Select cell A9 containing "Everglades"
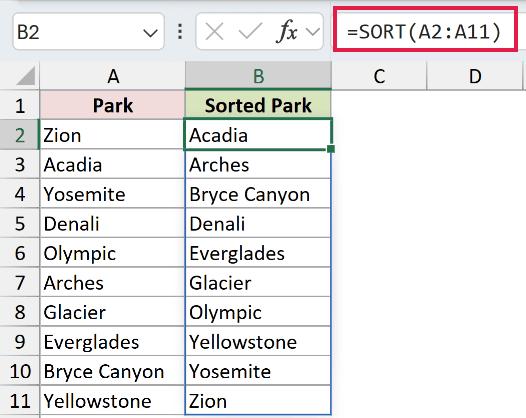Screen dimensions: 526x418 click(112, 341)
